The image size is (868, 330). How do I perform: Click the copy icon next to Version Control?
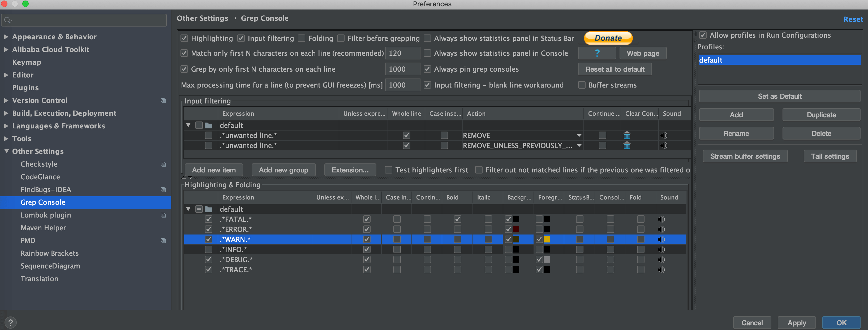coord(164,100)
